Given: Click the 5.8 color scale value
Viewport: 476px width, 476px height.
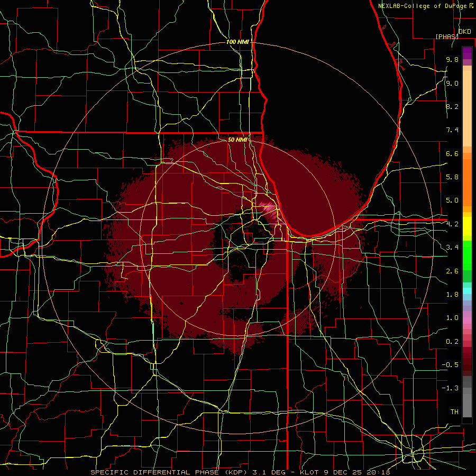Looking at the screenshot, I should click(x=452, y=177).
